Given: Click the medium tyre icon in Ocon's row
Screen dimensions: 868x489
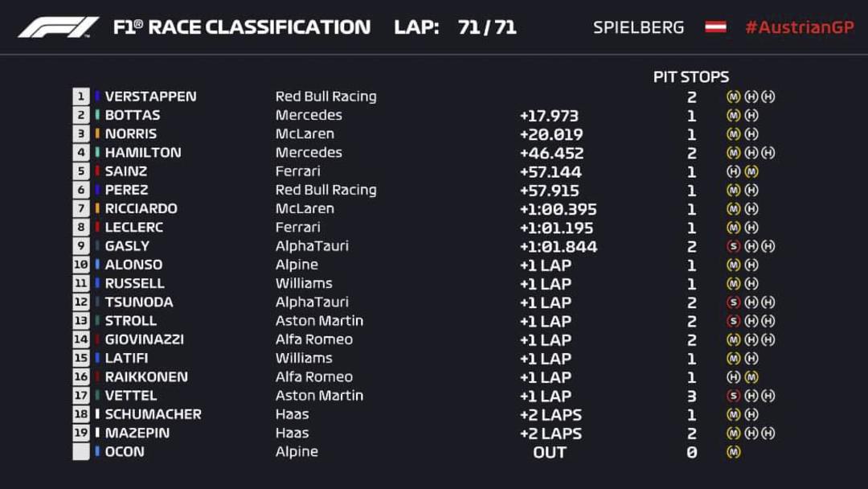Looking at the screenshot, I should 734,452.
